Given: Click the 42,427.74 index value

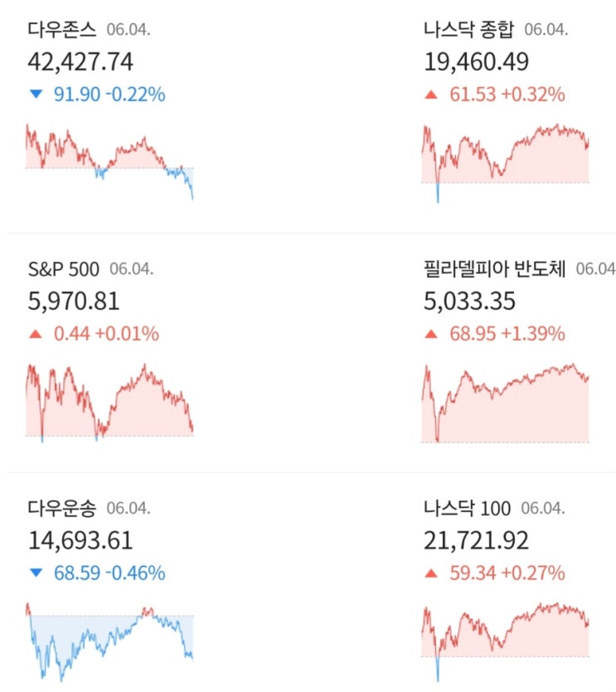Looking at the screenshot, I should click(80, 63).
